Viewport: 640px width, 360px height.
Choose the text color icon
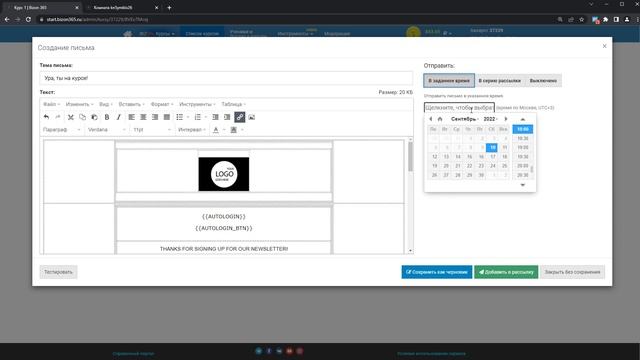tap(216, 130)
